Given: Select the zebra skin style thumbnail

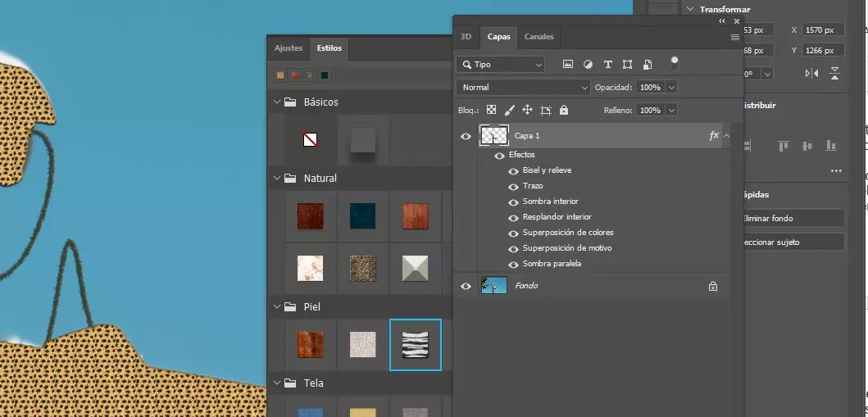Looking at the screenshot, I should (416, 345).
